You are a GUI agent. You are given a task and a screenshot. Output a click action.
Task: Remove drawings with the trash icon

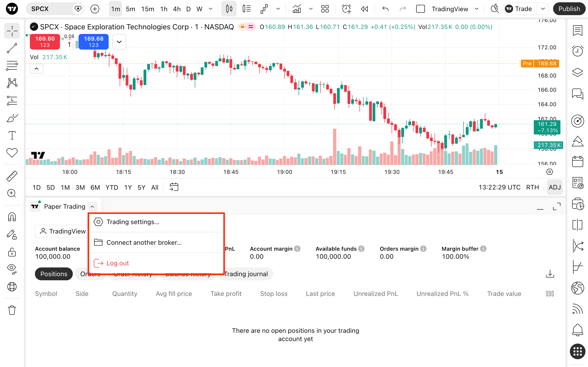pos(12,310)
